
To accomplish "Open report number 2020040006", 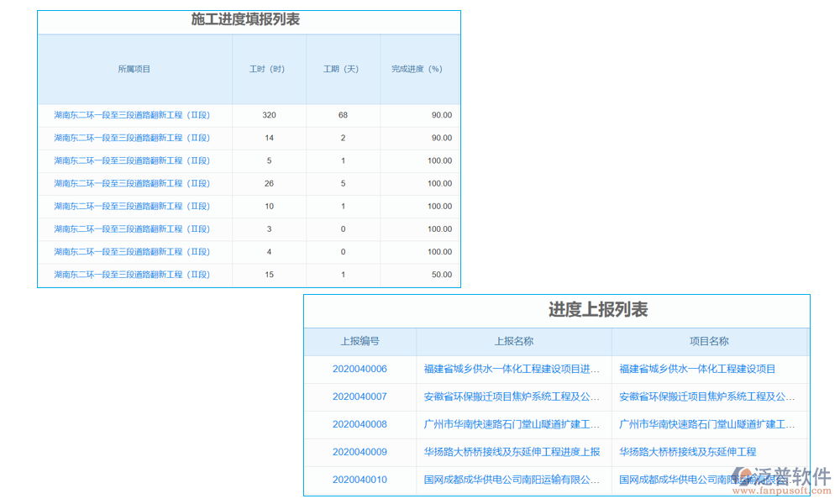I will tap(360, 369).
